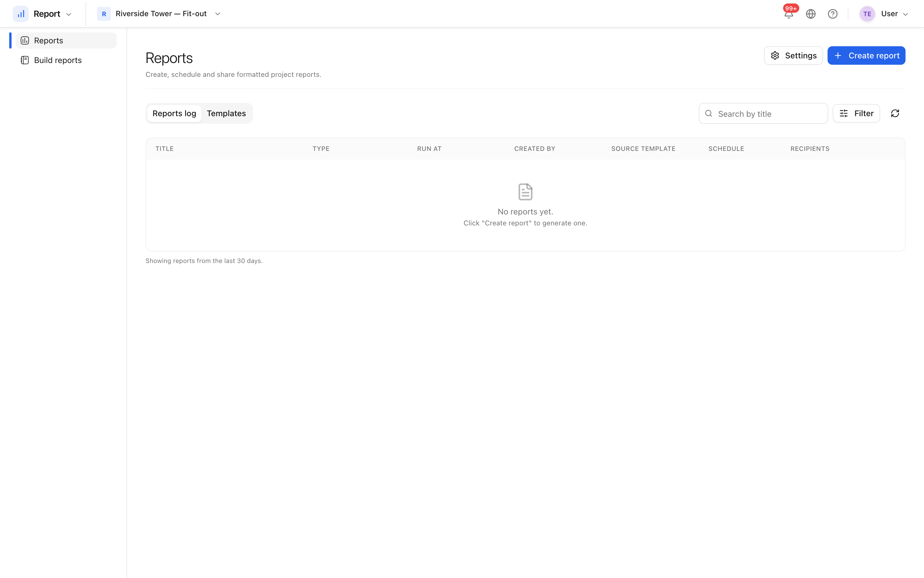Click the Riverside Tower project R badge
Image resolution: width=924 pixels, height=578 pixels.
point(104,14)
